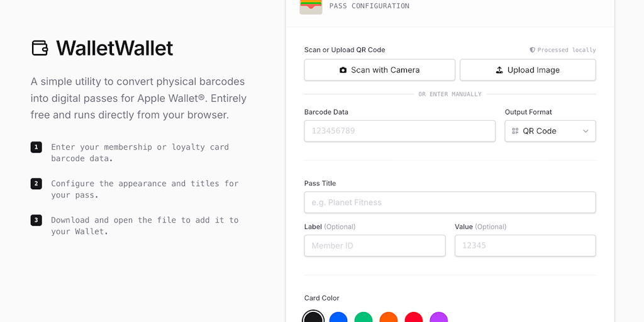The image size is (644, 322).
Task: Click the WalletWallet logo icon
Action: [x=40, y=48]
